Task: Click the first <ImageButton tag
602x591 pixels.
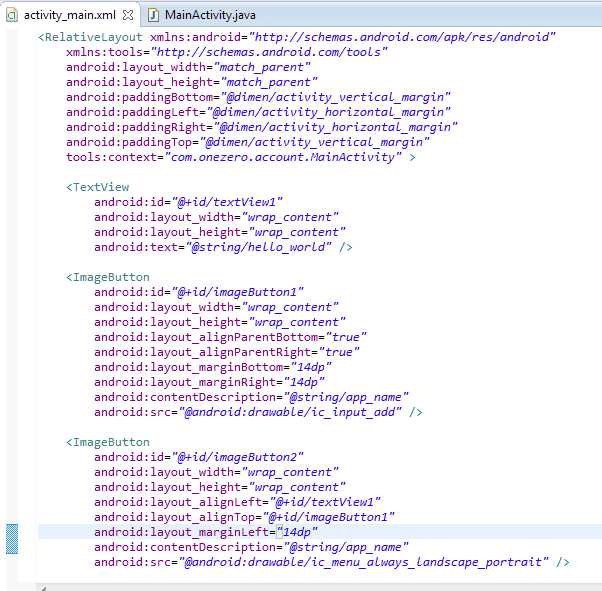Action: point(108,277)
